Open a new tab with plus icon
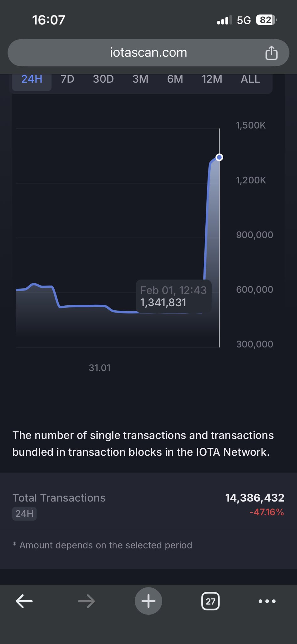The image size is (297, 644). [x=148, y=601]
